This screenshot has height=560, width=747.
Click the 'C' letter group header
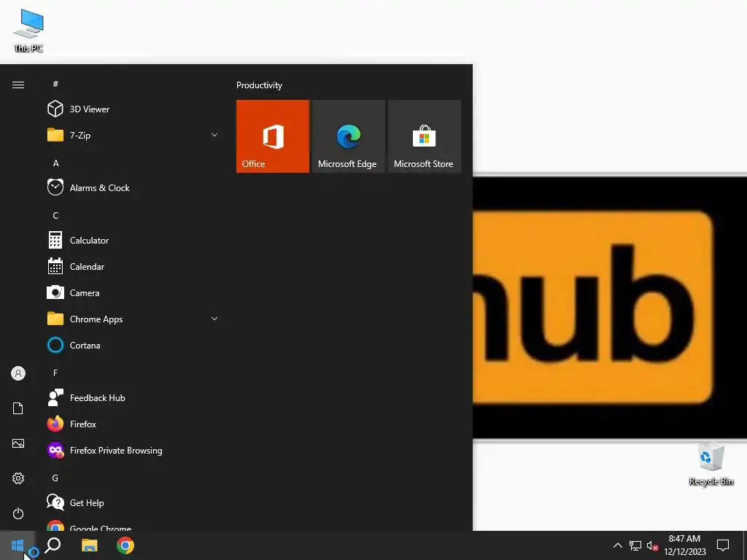click(x=55, y=215)
